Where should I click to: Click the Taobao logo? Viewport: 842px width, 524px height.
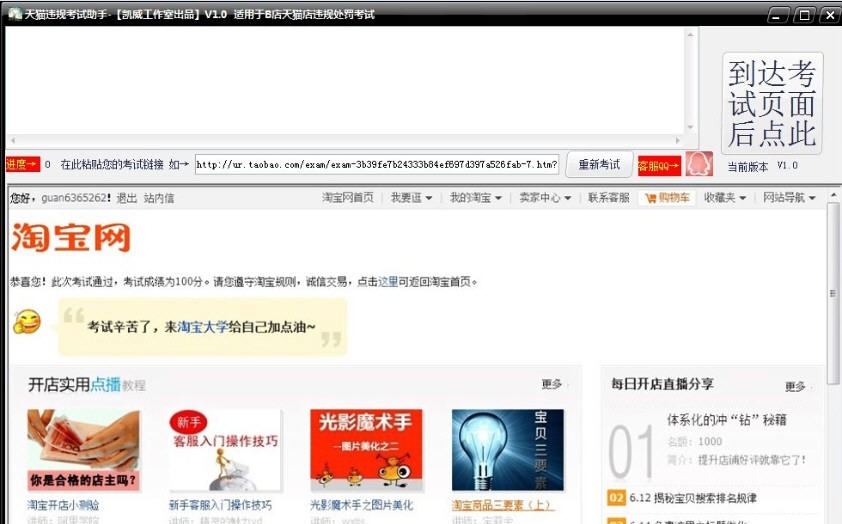click(x=71, y=237)
